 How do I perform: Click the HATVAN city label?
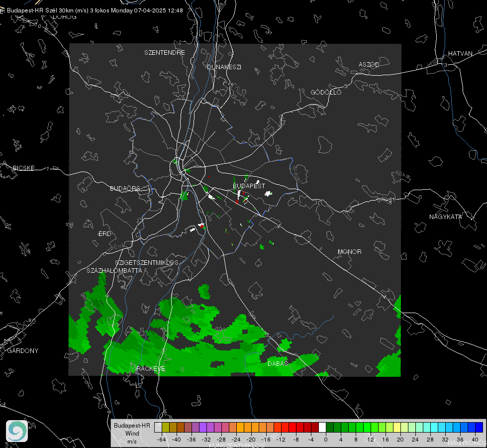tap(460, 53)
